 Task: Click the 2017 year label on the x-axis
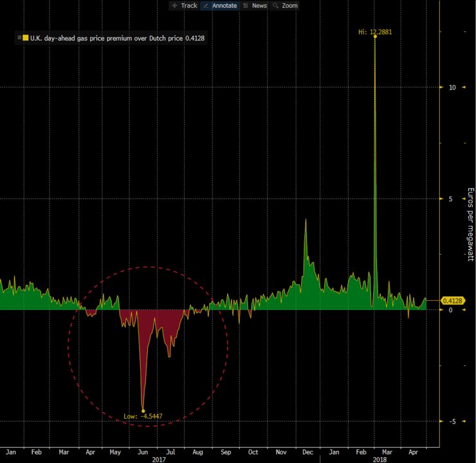[159, 459]
